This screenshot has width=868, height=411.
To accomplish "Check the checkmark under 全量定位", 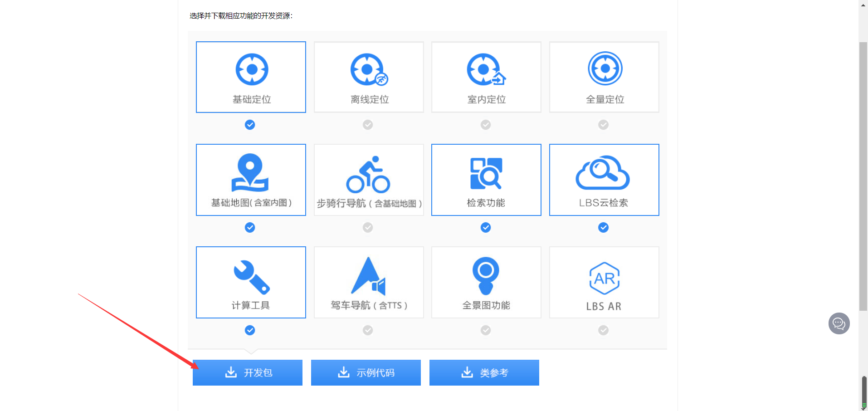I will tap(603, 125).
